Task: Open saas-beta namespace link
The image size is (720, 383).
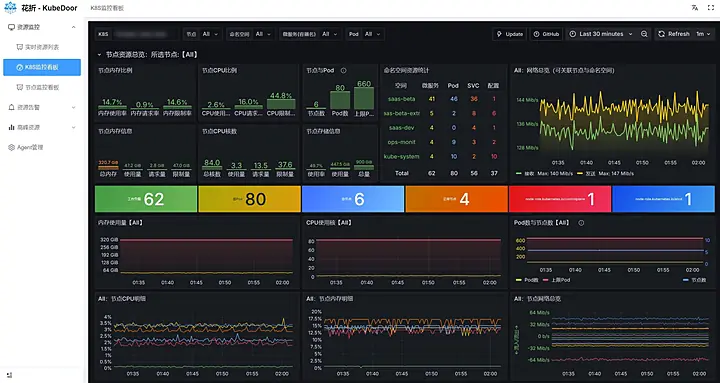Action: click(x=401, y=99)
